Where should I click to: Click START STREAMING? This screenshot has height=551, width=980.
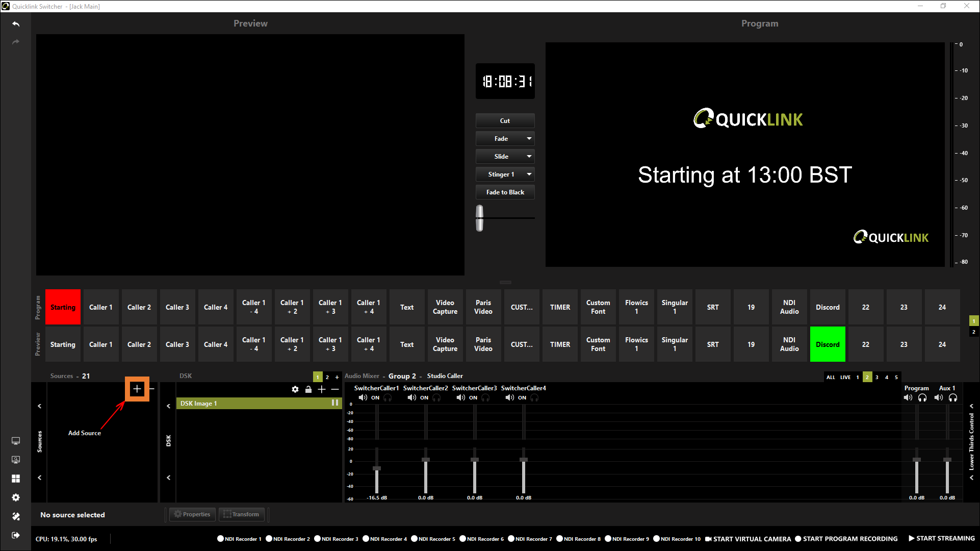(941, 539)
